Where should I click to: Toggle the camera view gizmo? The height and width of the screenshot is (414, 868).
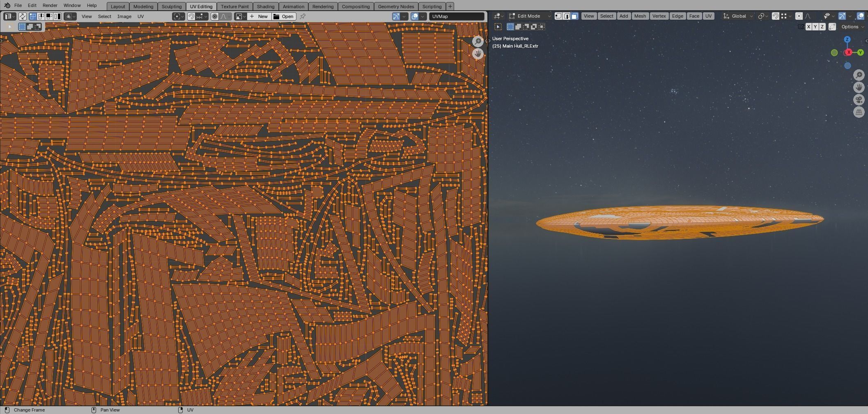click(x=859, y=100)
